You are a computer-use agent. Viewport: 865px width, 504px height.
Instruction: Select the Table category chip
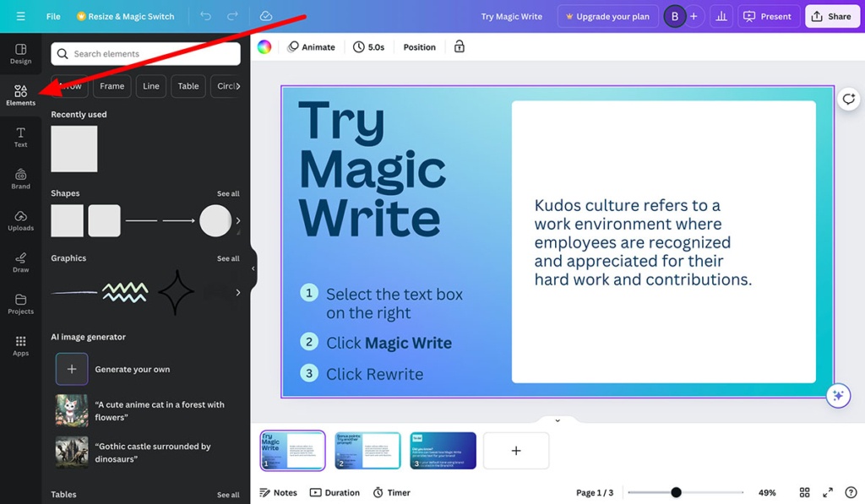point(188,85)
